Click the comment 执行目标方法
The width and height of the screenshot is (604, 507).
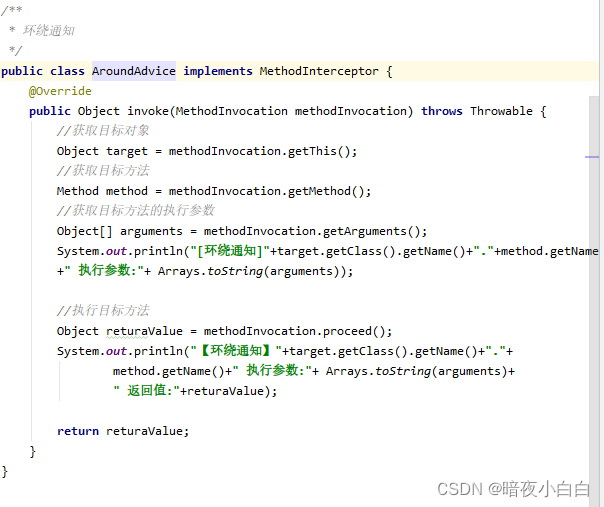click(x=103, y=311)
